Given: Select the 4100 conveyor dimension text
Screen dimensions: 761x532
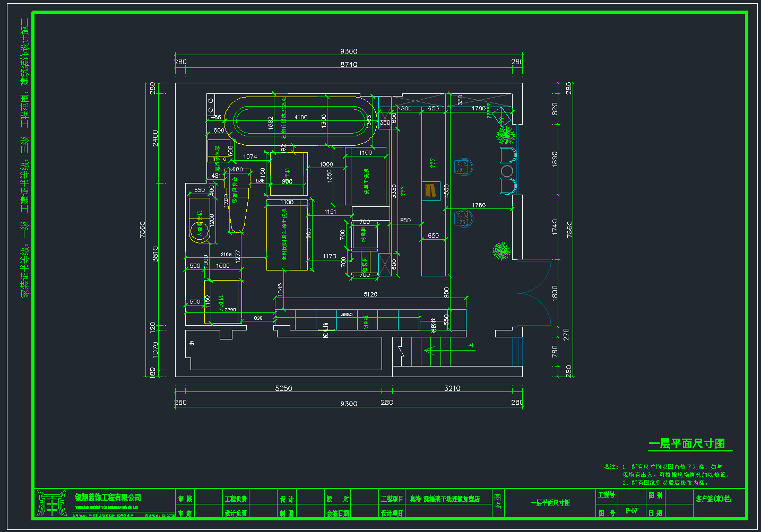Looking at the screenshot, I should [x=301, y=117].
